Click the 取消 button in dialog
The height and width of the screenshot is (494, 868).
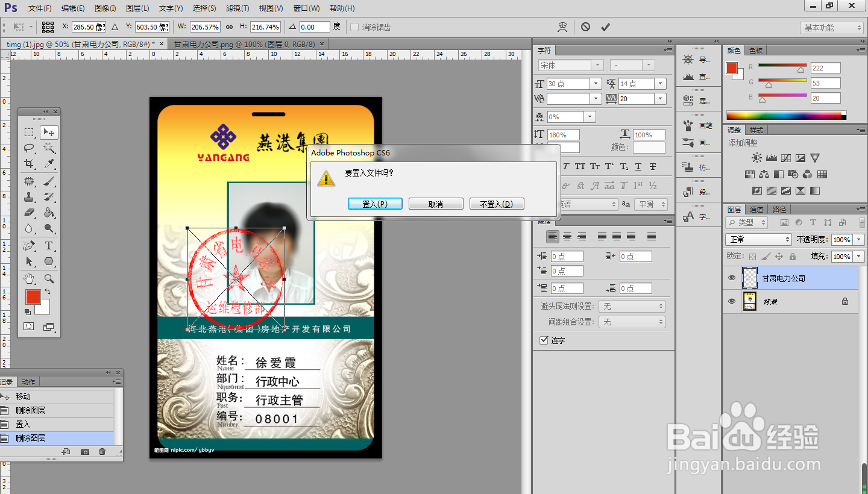click(x=436, y=204)
